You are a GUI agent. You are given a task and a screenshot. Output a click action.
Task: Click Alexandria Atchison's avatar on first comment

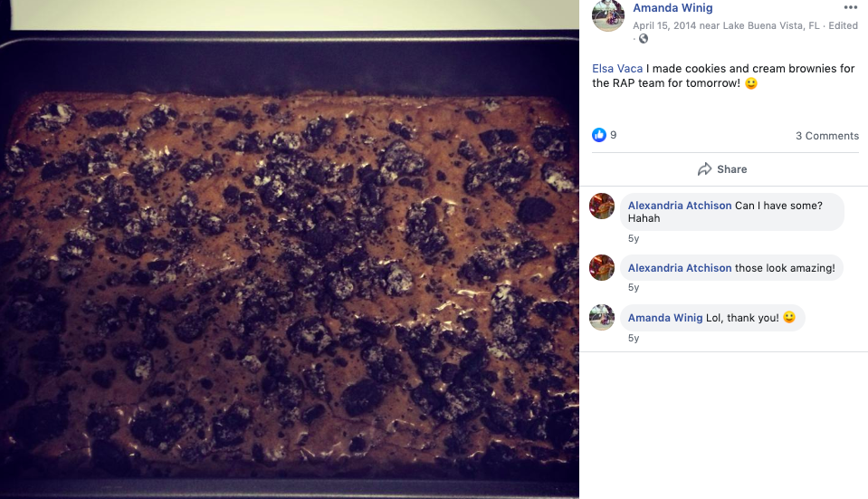(x=602, y=206)
